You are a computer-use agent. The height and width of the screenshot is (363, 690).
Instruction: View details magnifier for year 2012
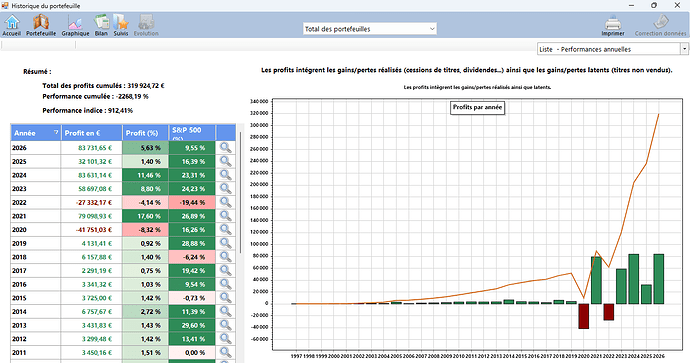click(x=226, y=339)
